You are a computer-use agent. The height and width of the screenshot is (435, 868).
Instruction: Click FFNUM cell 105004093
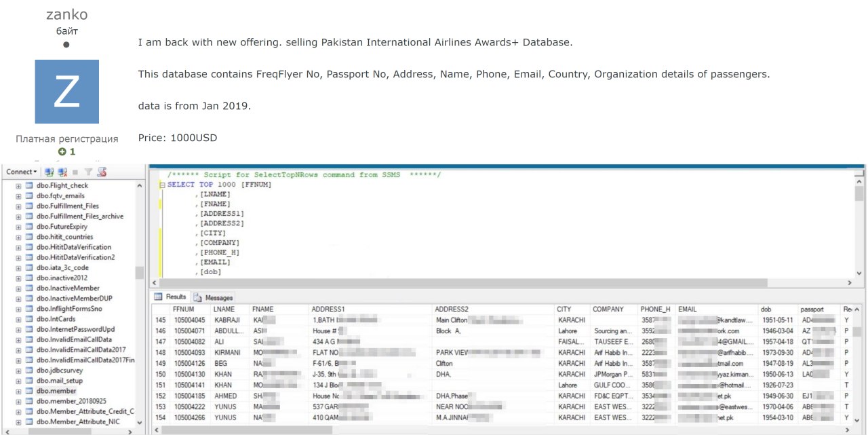click(190, 352)
